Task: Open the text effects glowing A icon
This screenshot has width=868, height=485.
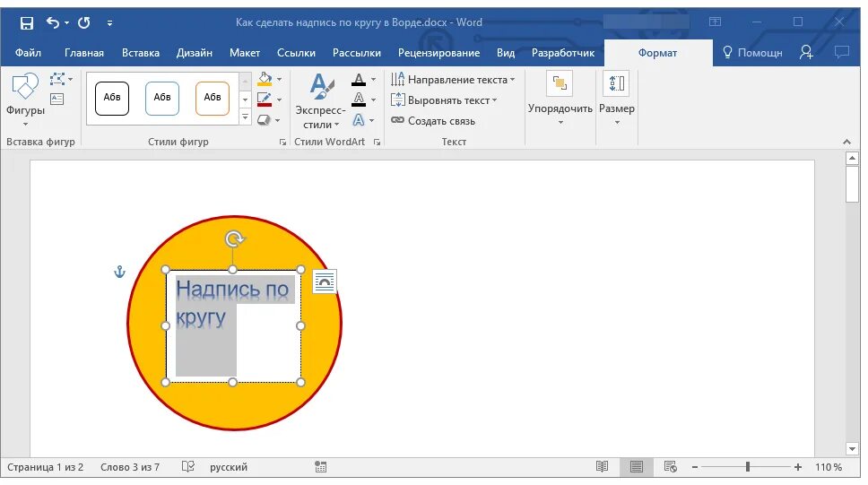Action: click(x=359, y=119)
